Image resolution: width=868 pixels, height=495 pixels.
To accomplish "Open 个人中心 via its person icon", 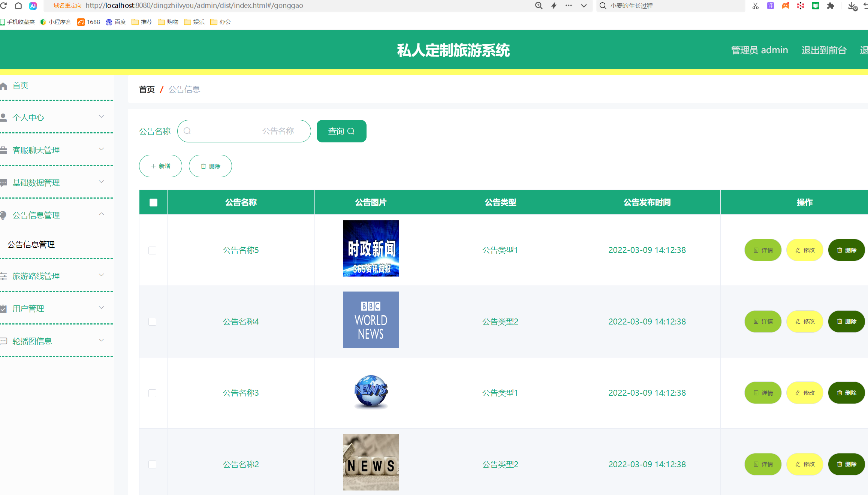I will coord(4,117).
